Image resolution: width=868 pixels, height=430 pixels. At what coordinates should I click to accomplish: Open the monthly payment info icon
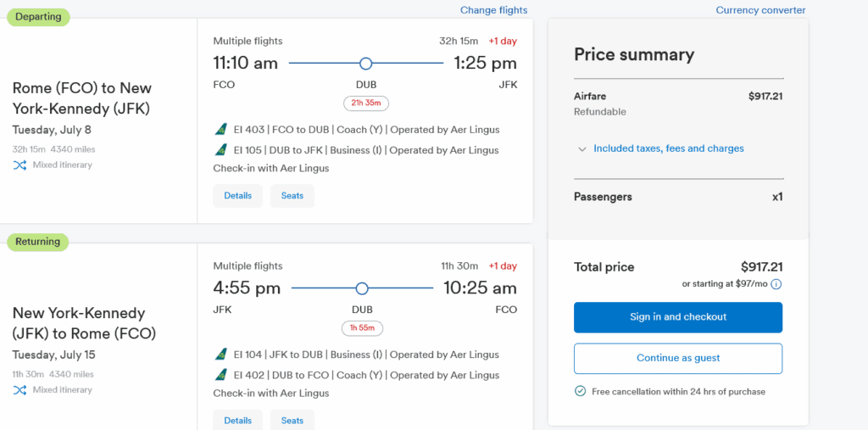tap(776, 284)
